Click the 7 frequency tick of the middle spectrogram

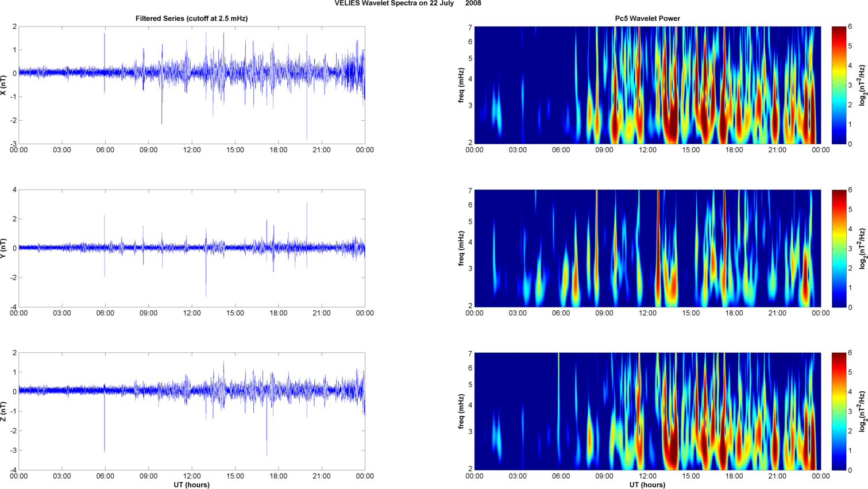(470, 191)
